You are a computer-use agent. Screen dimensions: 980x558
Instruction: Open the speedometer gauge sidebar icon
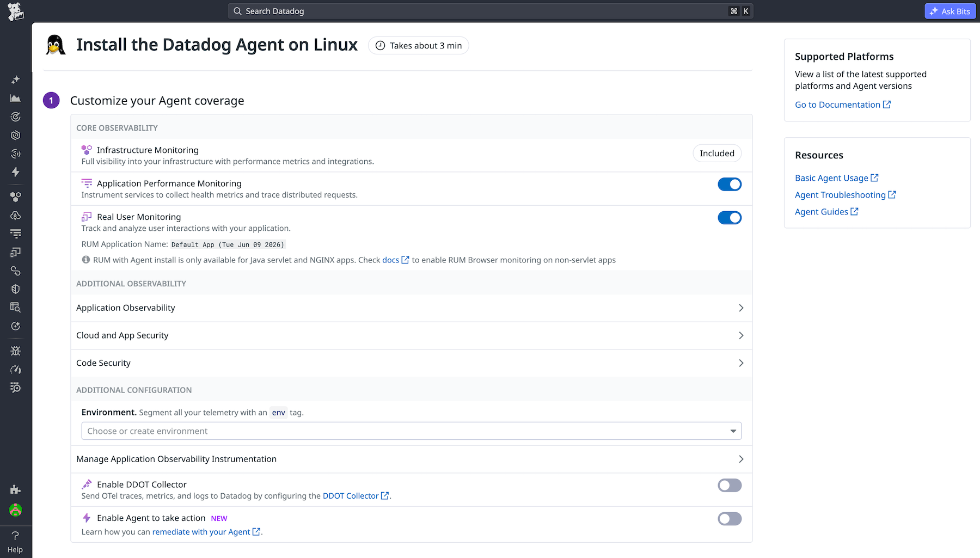click(16, 370)
